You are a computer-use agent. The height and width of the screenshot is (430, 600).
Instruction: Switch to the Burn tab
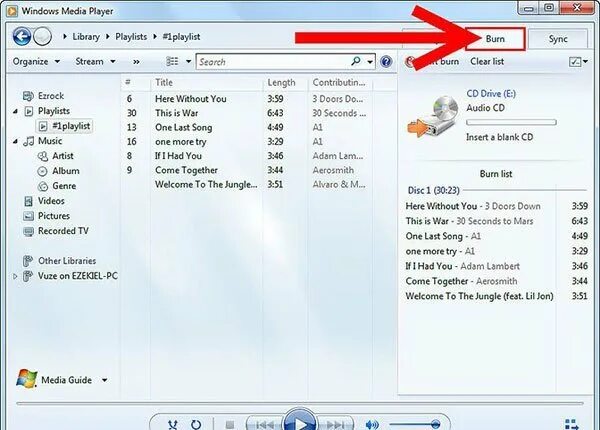click(x=495, y=39)
